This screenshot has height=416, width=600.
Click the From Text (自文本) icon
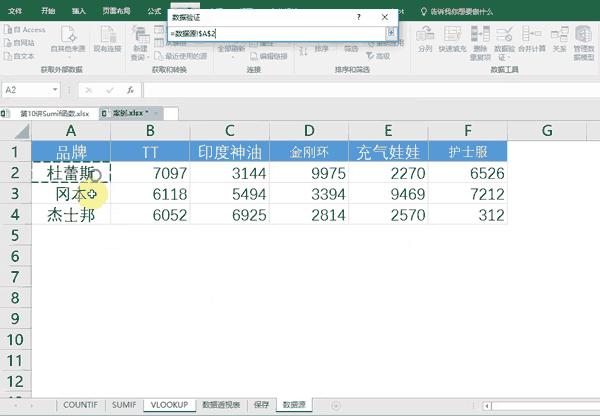click(20, 56)
